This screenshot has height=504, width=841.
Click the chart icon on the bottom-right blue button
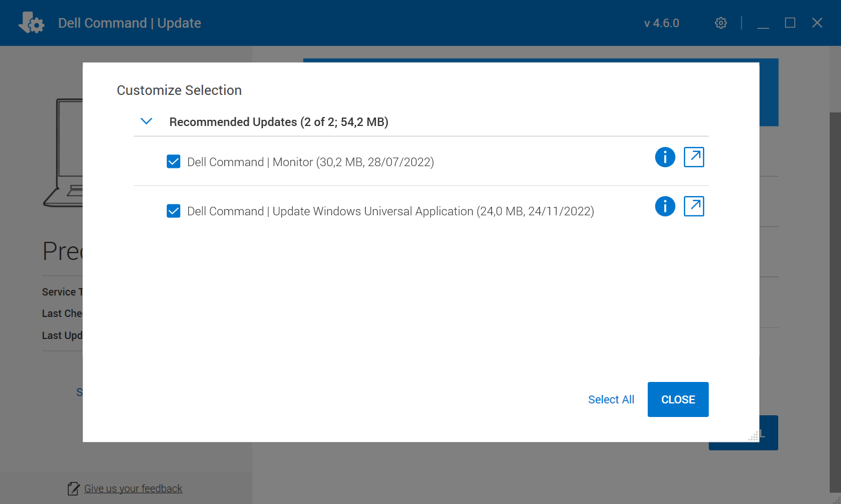pyautogui.click(x=752, y=435)
